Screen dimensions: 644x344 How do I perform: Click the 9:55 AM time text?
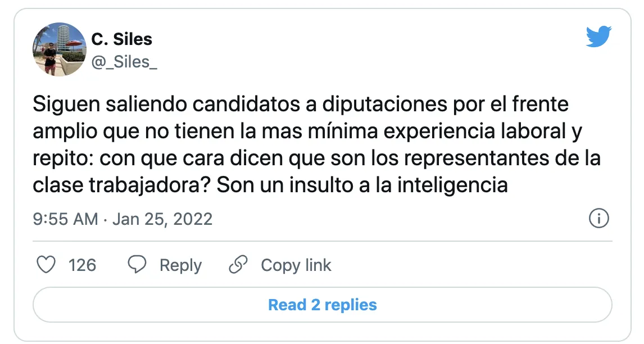(x=65, y=219)
